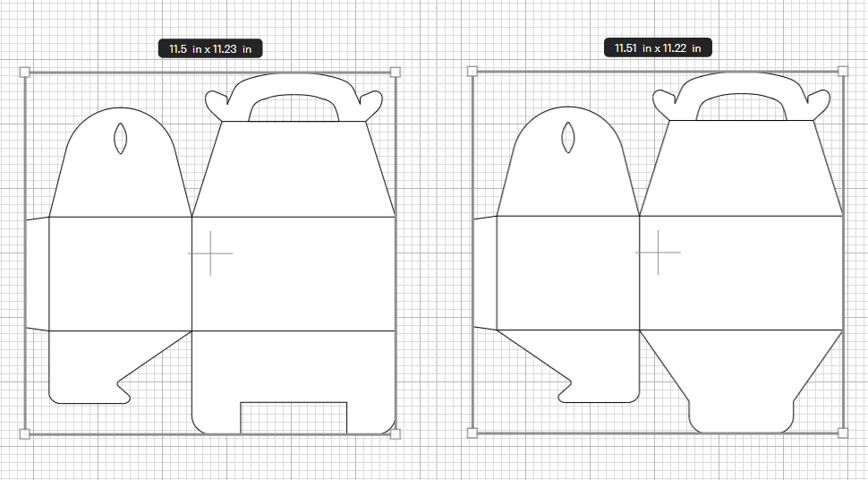Select the handle cutout on the left template
The height and width of the screenshot is (480, 868).
pos(294,107)
